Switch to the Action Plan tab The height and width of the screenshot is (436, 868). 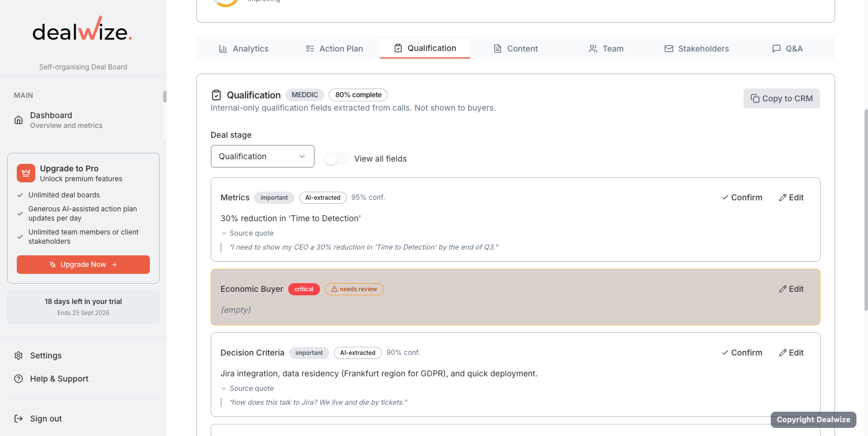tap(334, 49)
